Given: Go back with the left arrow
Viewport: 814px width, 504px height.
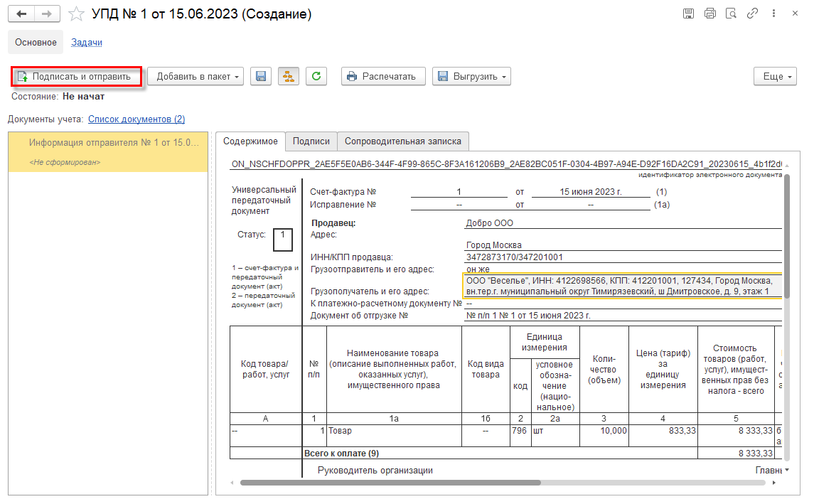Looking at the screenshot, I should (x=21, y=14).
